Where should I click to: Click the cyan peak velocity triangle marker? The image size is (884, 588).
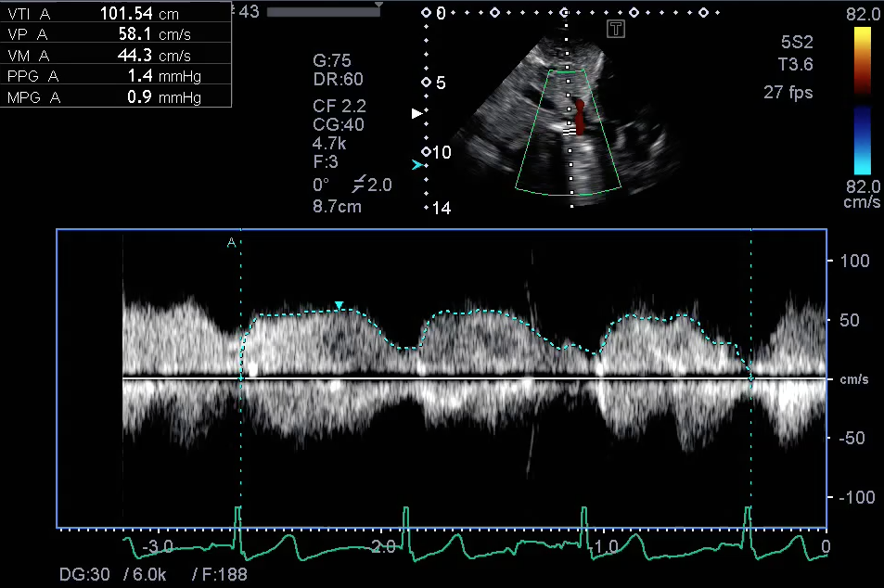pyautogui.click(x=340, y=305)
